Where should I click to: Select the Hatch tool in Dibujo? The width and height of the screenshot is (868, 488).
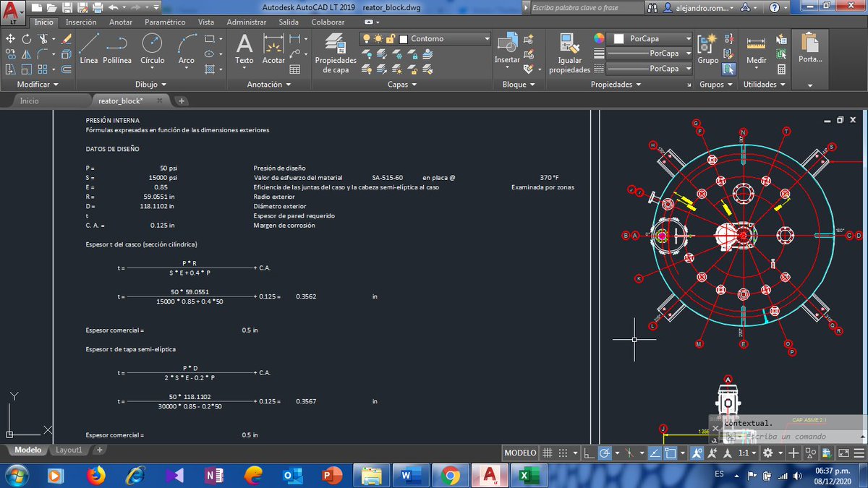point(210,69)
